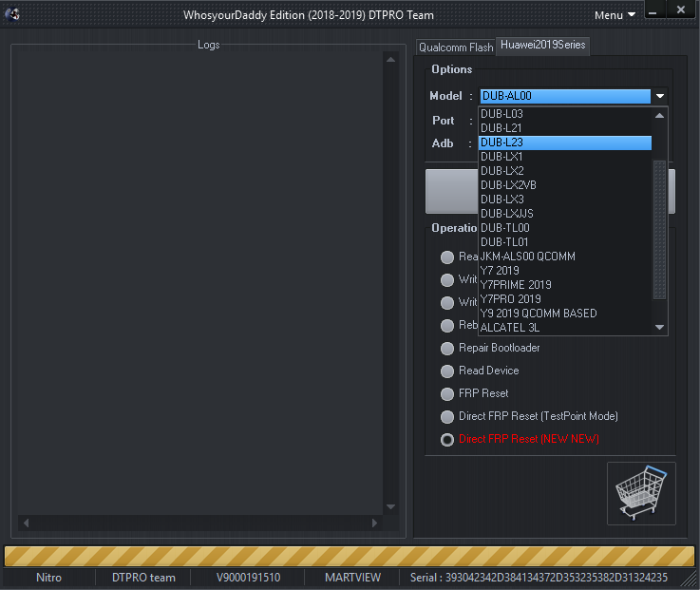Select Y7PRIME 2019 model entry
This screenshot has height=590, width=700.
[x=565, y=285]
